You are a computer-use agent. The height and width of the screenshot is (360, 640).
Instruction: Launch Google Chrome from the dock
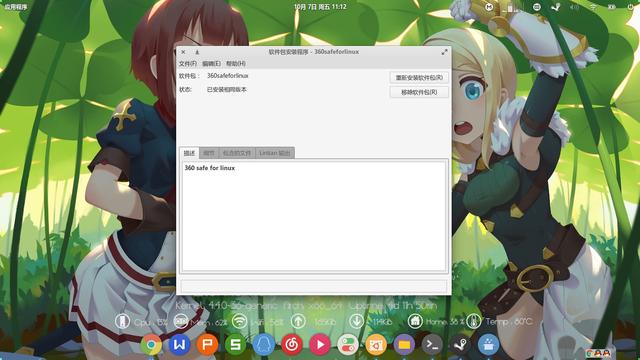[151, 345]
